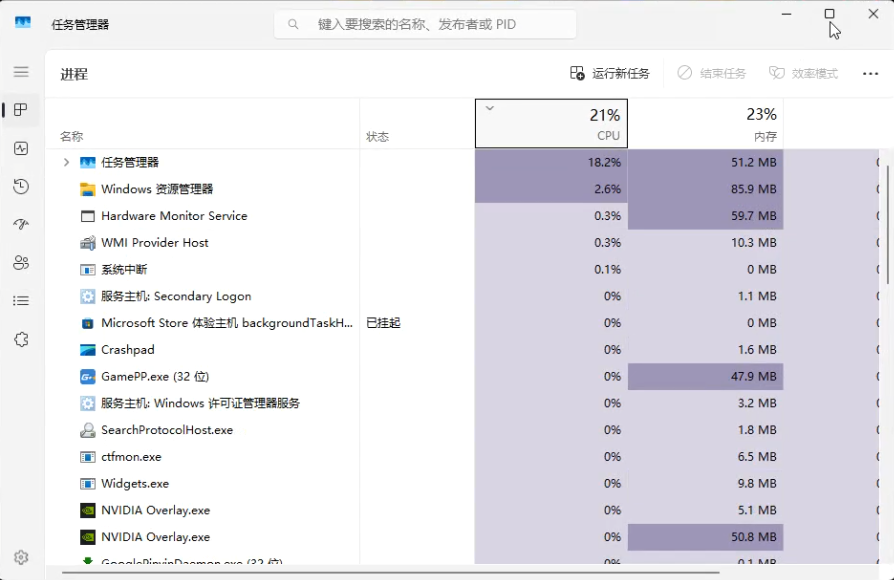Viewport: 894px width, 580px height.
Task: Open the hamburger navigation menu
Action: click(21, 71)
